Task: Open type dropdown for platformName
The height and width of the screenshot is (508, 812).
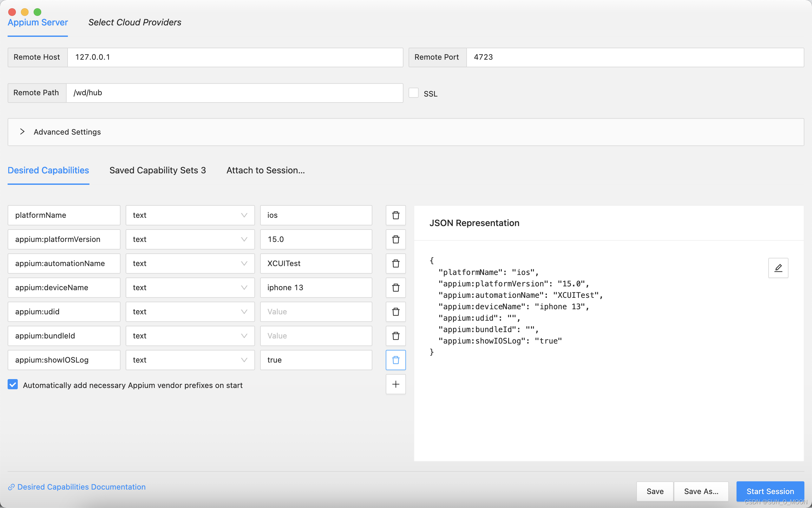Action: pyautogui.click(x=190, y=215)
